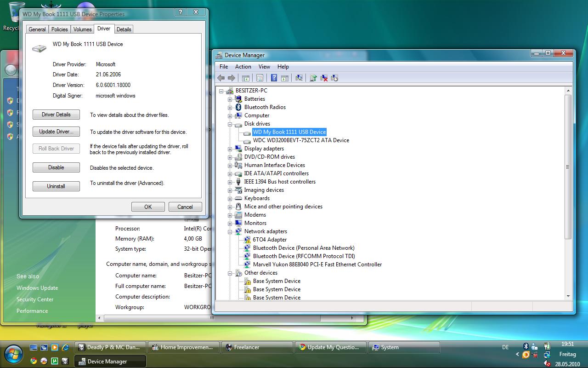Show hidden tray icons arrow
588x368 pixels.
pyautogui.click(x=518, y=355)
